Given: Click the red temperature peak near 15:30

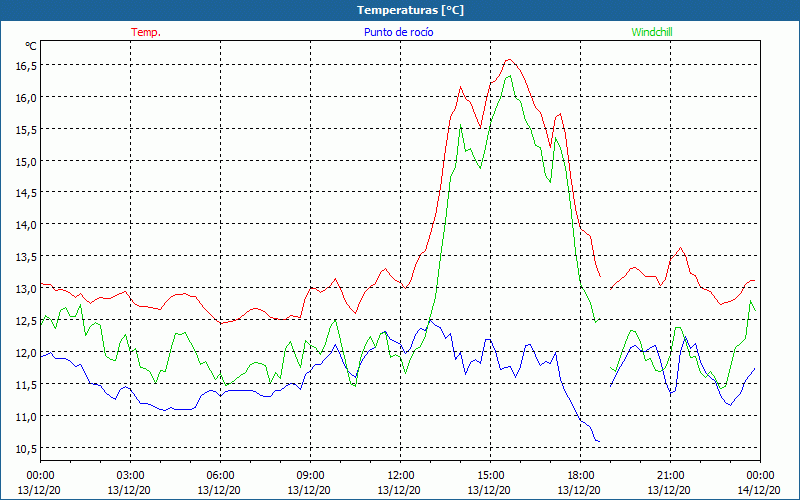Looking at the screenshot, I should [x=509, y=60].
